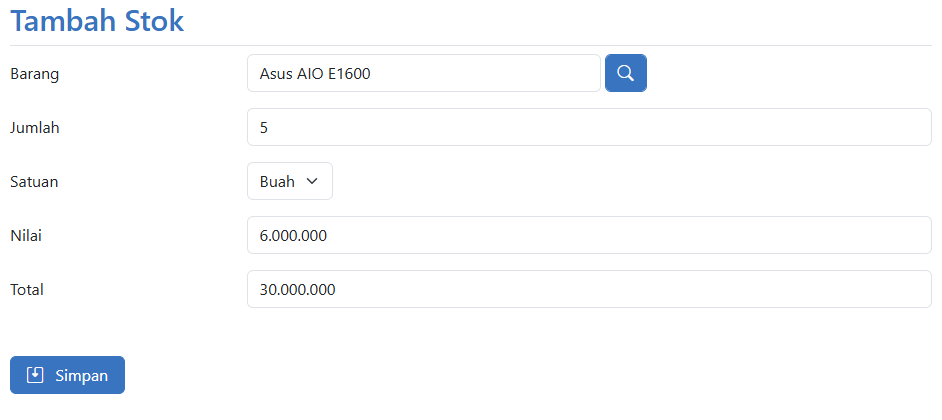Click the Barang field label
This screenshot has height=420, width=942.
click(x=34, y=73)
